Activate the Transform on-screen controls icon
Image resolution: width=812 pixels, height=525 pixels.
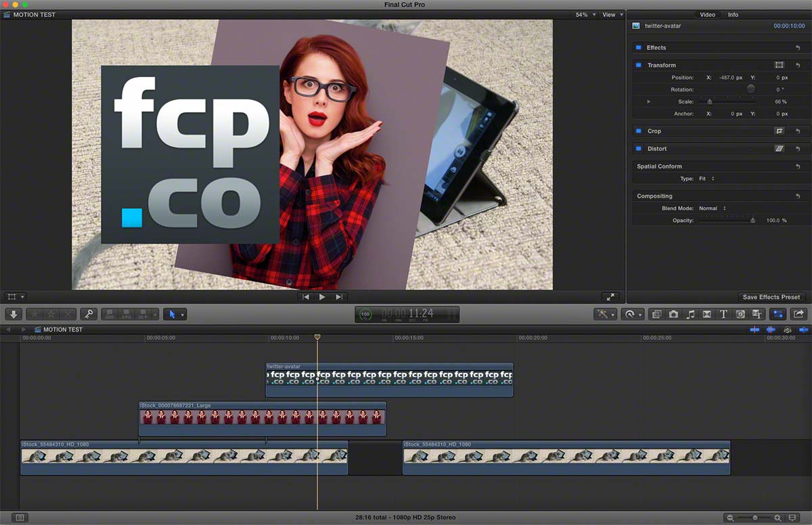coord(780,65)
